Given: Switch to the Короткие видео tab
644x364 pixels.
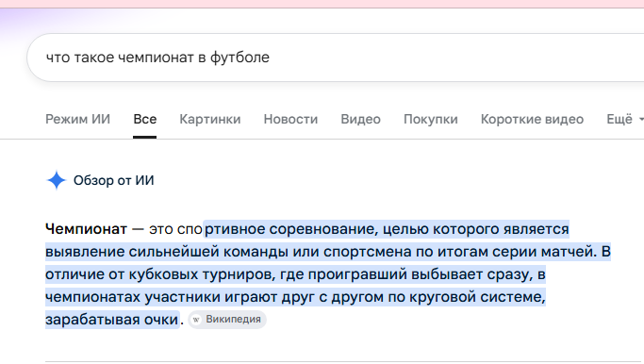Looking at the screenshot, I should pyautogui.click(x=532, y=119).
